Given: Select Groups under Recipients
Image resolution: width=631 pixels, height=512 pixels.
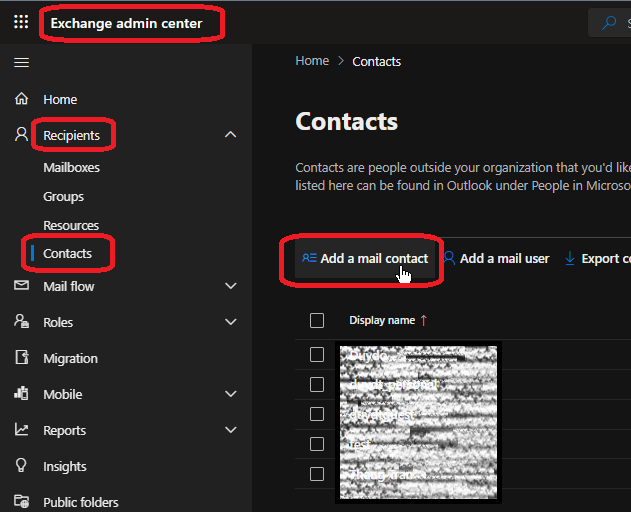Looking at the screenshot, I should pyautogui.click(x=64, y=197).
